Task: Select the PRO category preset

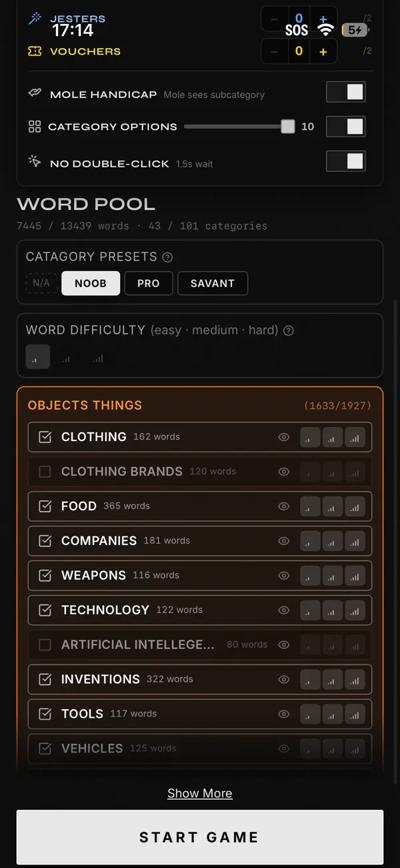Action: (148, 283)
